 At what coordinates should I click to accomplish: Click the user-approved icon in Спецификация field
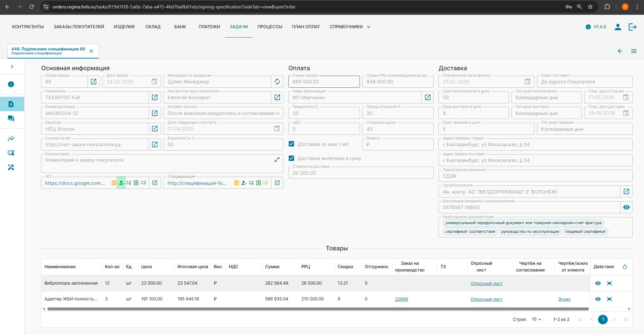244,183
